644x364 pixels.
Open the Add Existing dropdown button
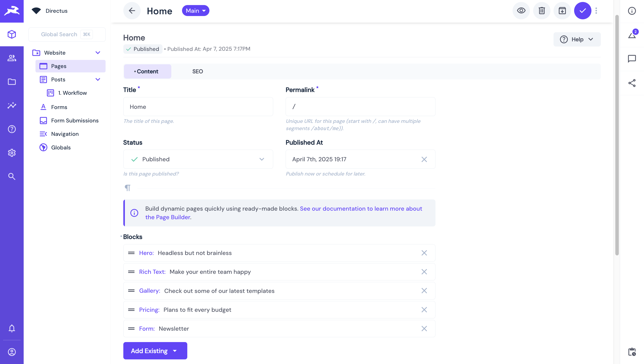155,351
